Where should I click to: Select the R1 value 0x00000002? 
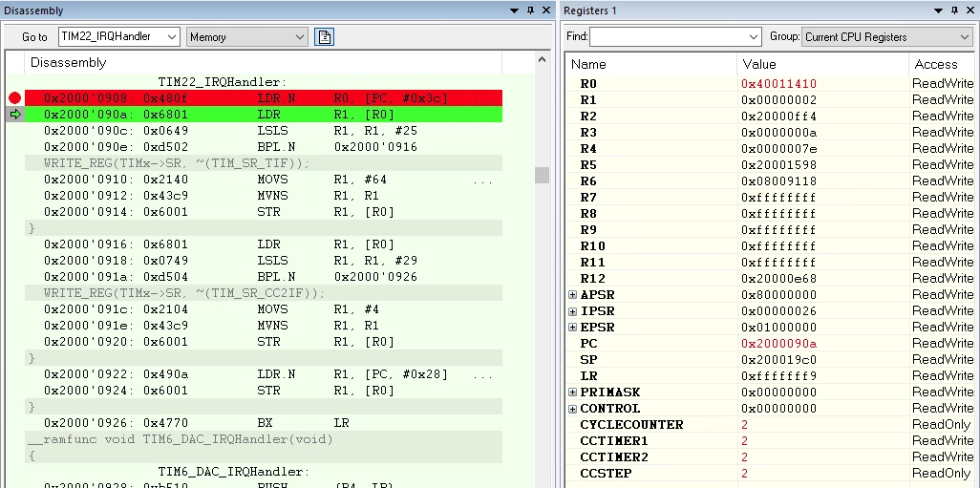778,99
